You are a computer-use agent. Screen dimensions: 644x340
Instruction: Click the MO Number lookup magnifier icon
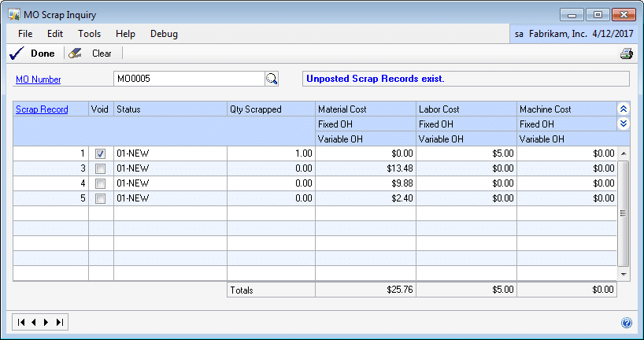(x=272, y=79)
